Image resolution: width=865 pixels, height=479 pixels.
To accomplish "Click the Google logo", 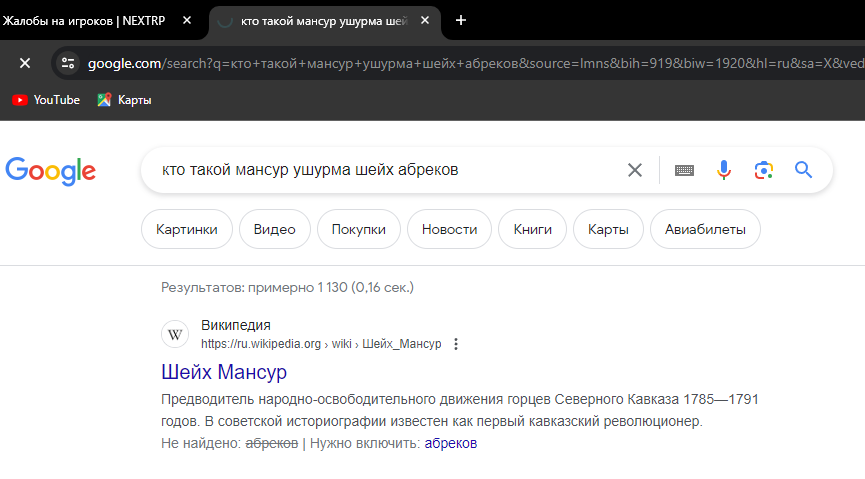I will [51, 170].
